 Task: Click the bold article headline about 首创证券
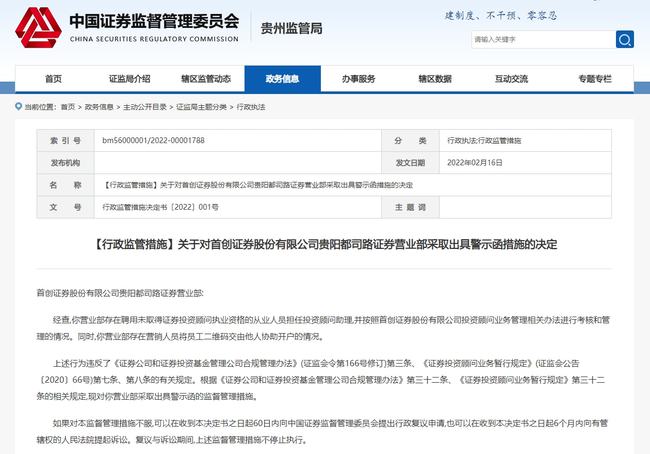click(325, 244)
